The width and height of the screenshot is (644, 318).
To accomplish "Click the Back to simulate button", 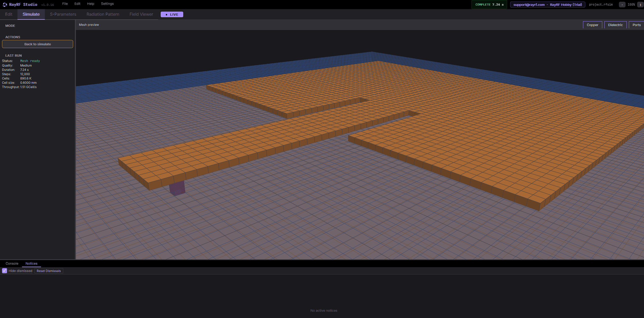I will coord(37,44).
